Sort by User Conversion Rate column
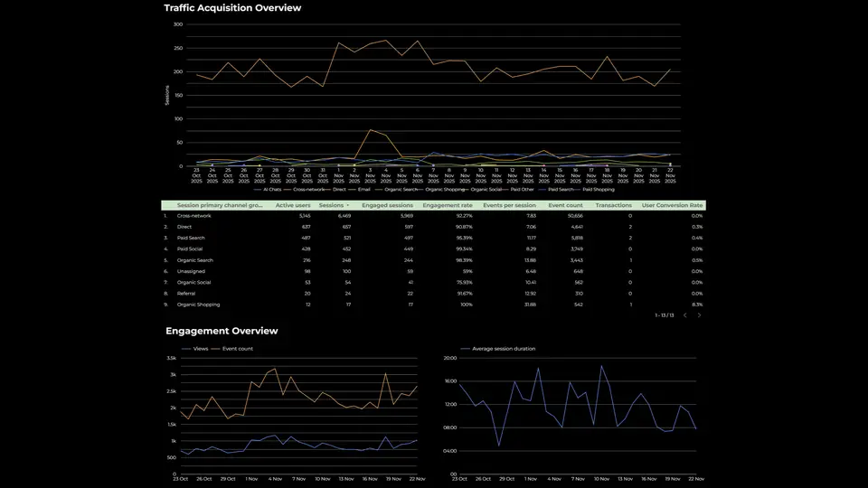The height and width of the screenshot is (488, 868). tap(672, 205)
